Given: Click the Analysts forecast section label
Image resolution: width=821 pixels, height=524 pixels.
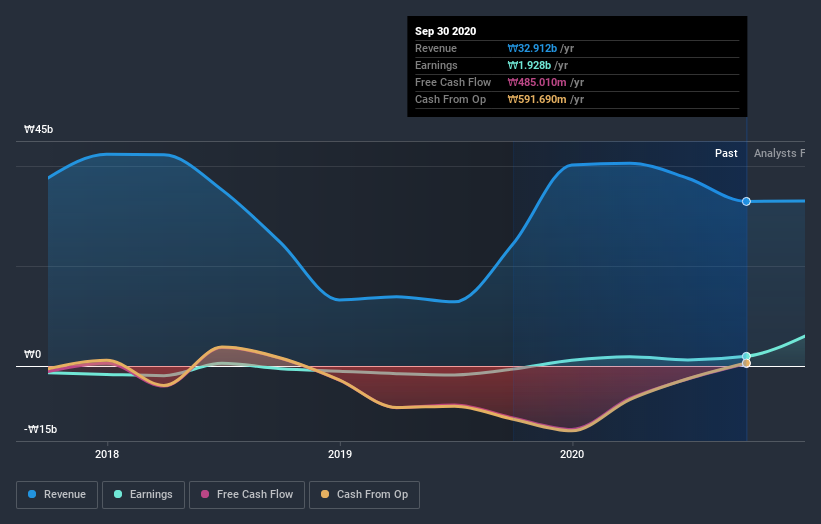Looking at the screenshot, I should coord(779,153).
